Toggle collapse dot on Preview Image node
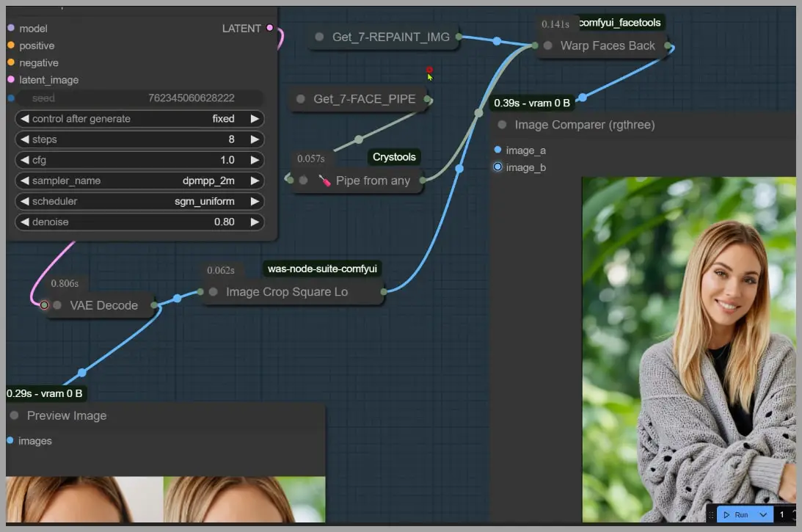The width and height of the screenshot is (802, 532). 15,415
